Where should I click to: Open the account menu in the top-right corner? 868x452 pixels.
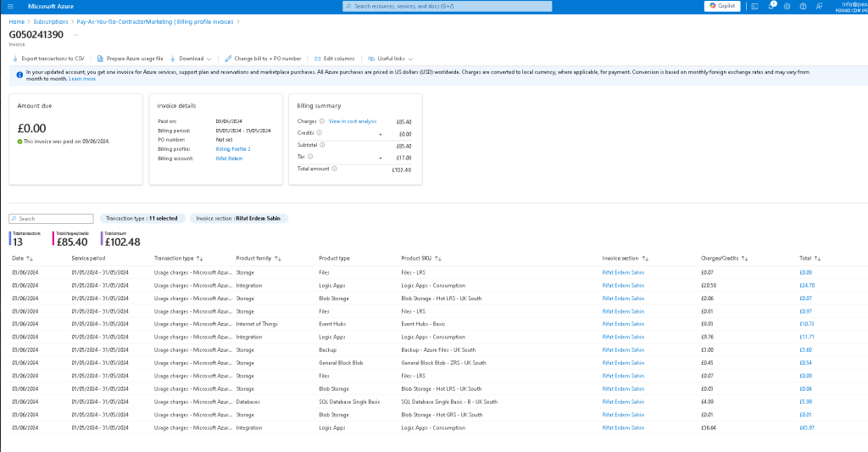pyautogui.click(x=851, y=7)
